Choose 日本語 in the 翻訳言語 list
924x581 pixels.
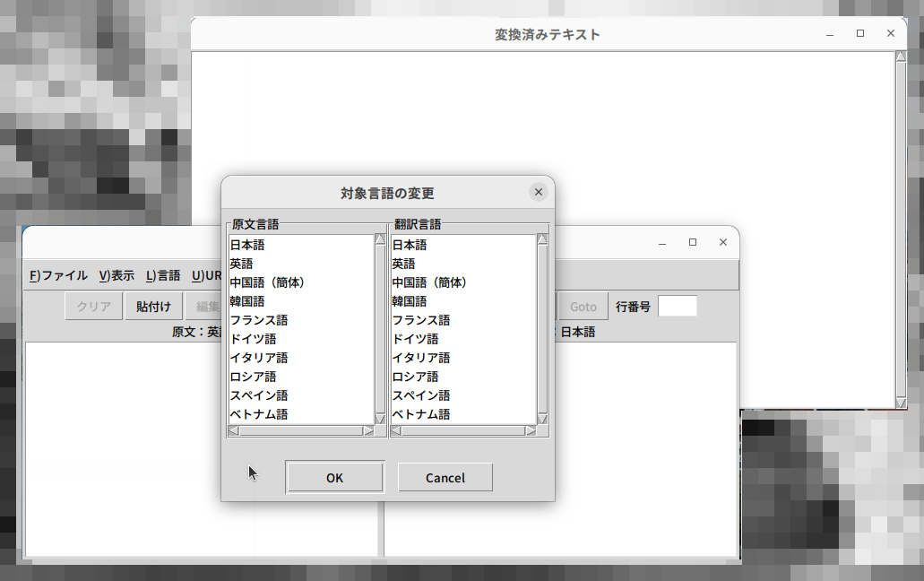pyautogui.click(x=410, y=245)
